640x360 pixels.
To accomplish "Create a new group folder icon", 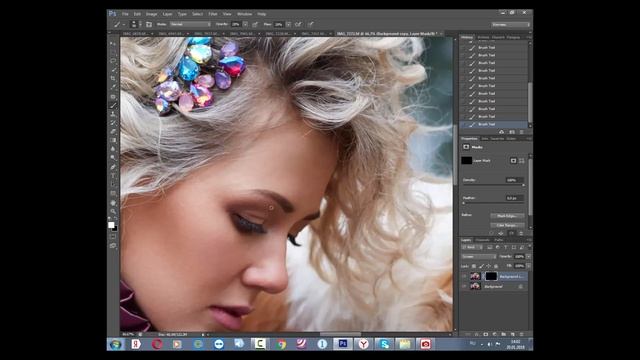I will point(504,334).
